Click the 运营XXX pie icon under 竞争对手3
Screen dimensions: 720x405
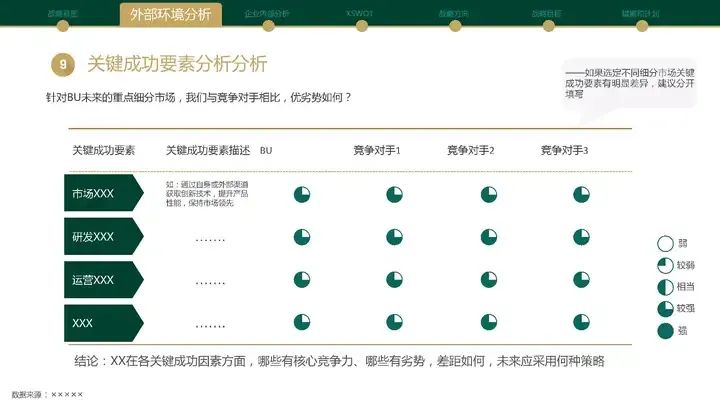(x=581, y=280)
